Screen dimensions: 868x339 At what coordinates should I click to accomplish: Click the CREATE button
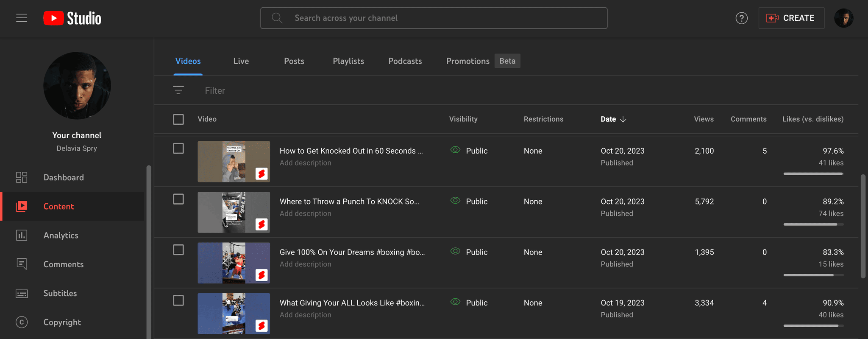pos(791,18)
